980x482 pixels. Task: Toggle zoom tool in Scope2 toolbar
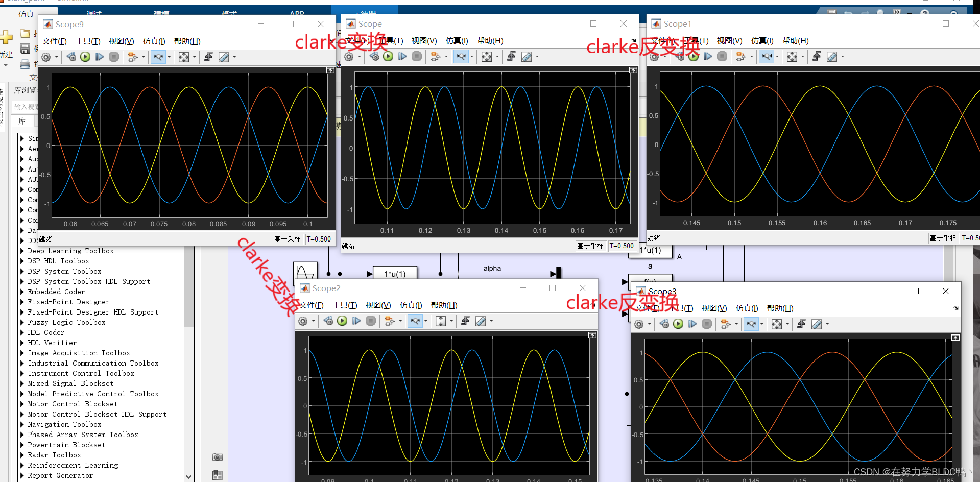coord(415,321)
